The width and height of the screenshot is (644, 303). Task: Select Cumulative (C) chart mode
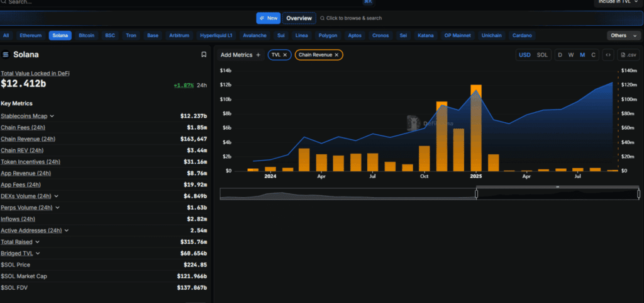(593, 55)
